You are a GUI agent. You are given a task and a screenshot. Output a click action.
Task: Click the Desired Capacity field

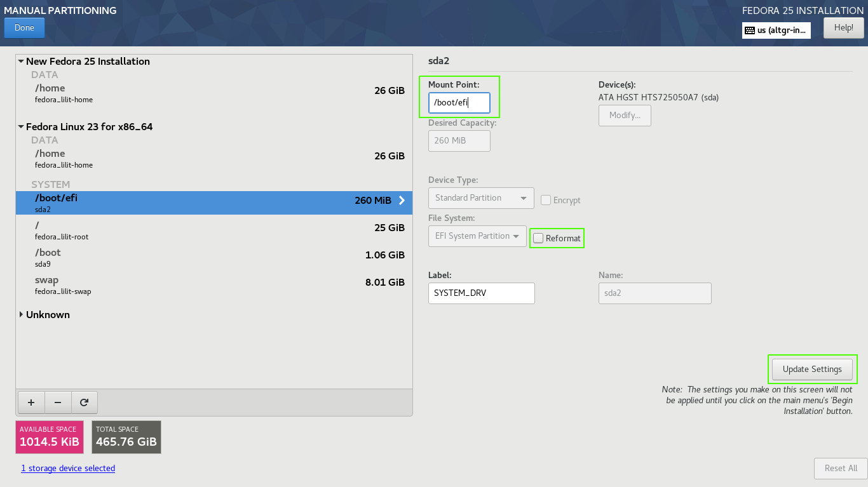pyautogui.click(x=459, y=141)
